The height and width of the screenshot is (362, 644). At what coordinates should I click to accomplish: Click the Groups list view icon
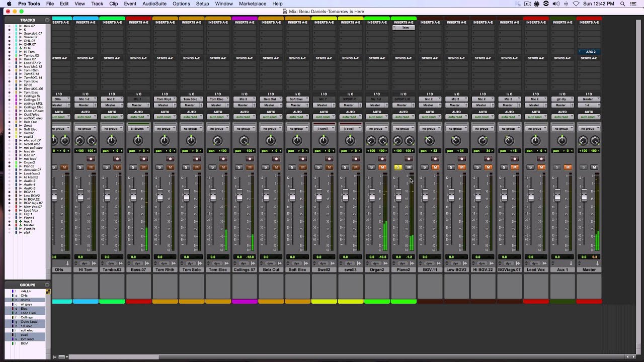tap(48, 291)
